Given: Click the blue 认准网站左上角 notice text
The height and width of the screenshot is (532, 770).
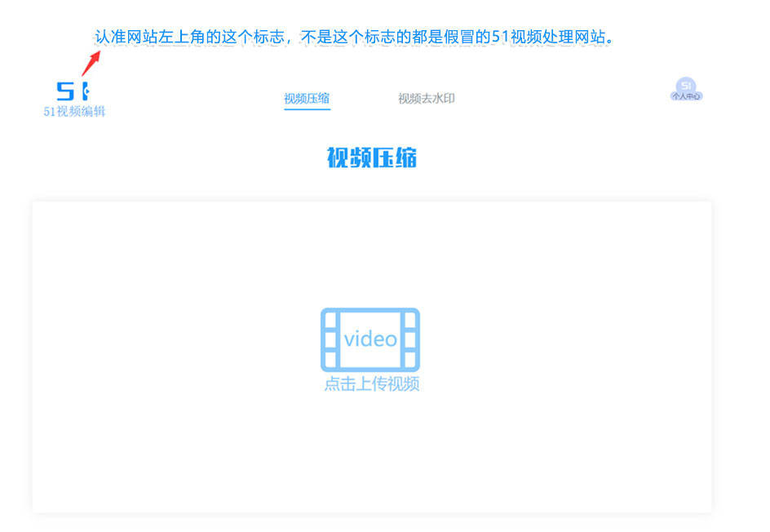Looking at the screenshot, I should 354,37.
